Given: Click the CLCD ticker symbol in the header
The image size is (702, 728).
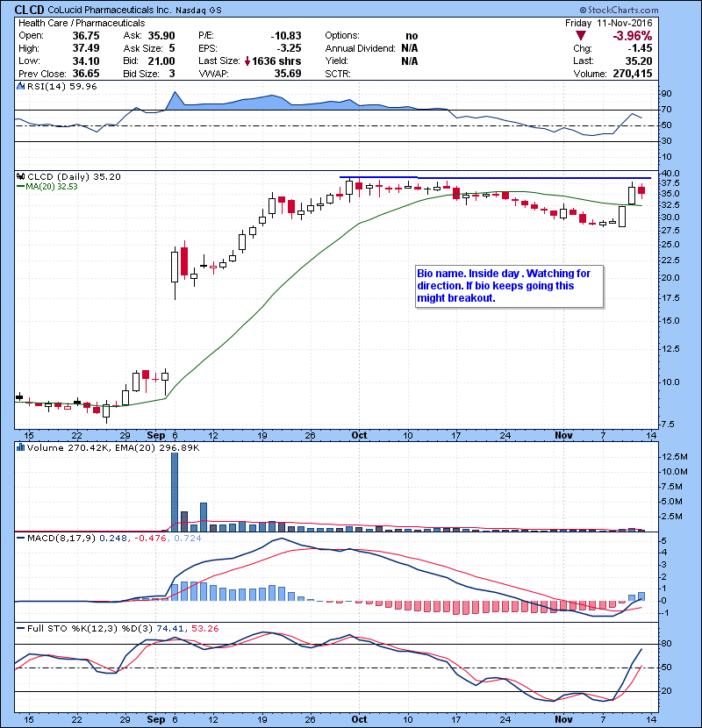Looking at the screenshot, I should tap(29, 10).
